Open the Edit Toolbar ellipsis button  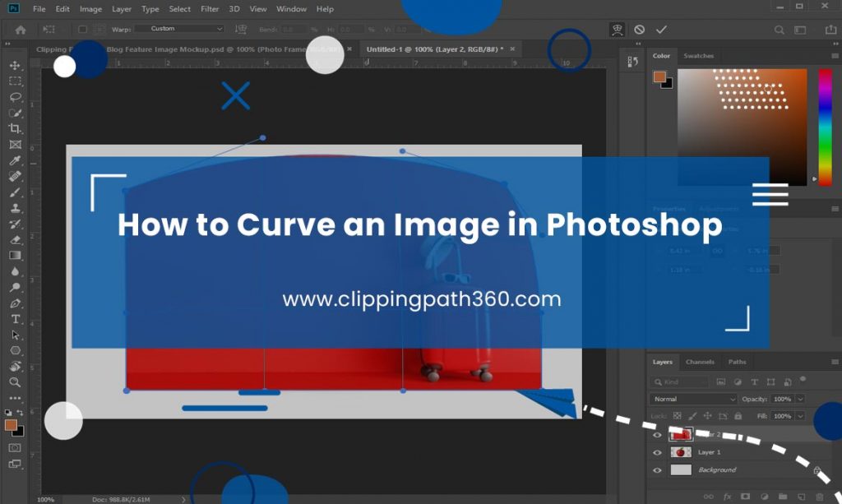[15, 398]
